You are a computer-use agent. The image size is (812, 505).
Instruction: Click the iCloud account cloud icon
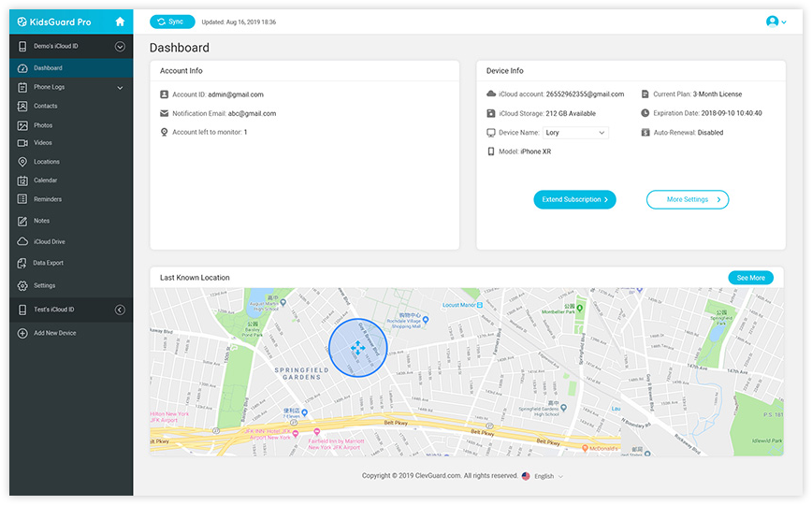click(491, 94)
